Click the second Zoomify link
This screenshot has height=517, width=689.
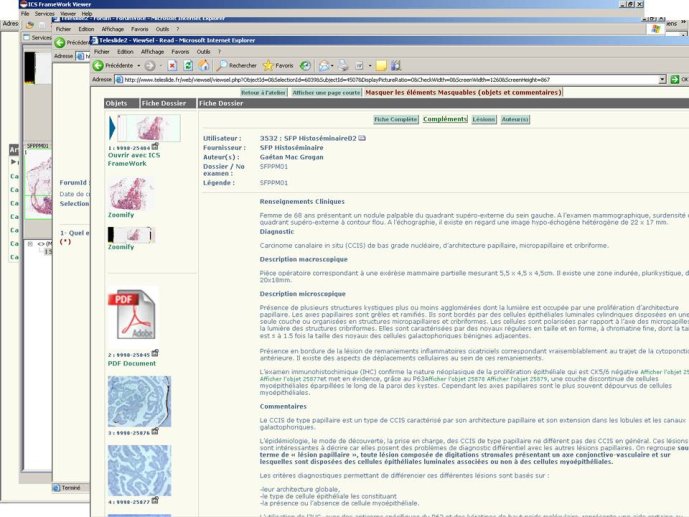(121, 247)
